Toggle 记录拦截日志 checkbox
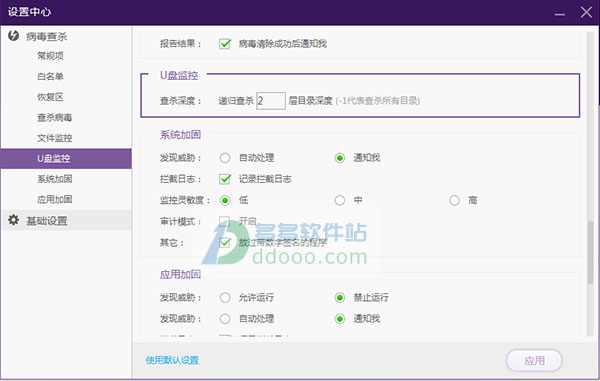600x381 pixels. click(x=225, y=179)
